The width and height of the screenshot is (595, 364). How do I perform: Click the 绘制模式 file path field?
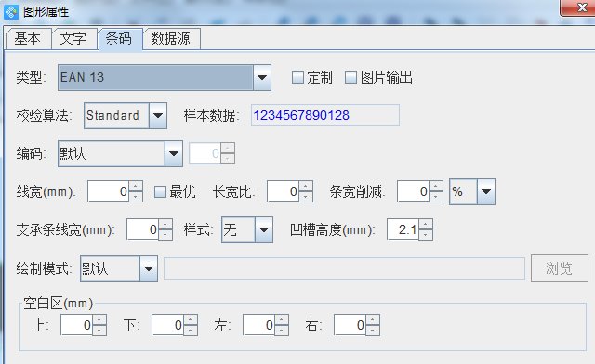pos(344,268)
